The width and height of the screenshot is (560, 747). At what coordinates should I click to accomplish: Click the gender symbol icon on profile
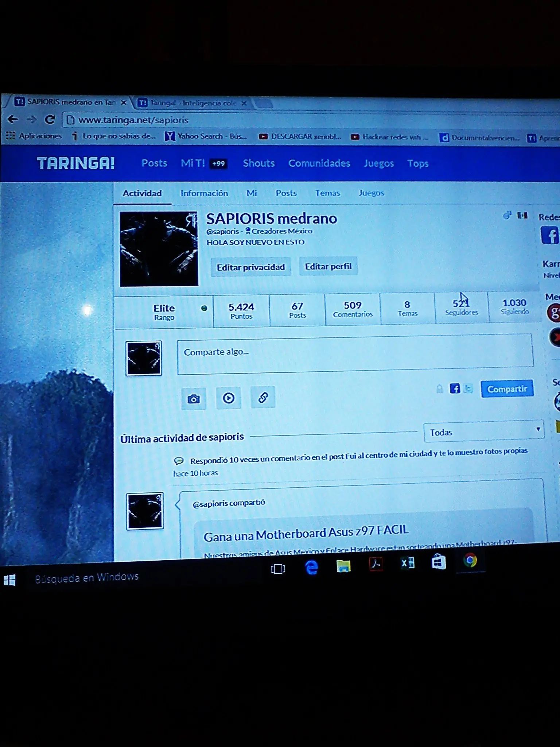tap(507, 215)
